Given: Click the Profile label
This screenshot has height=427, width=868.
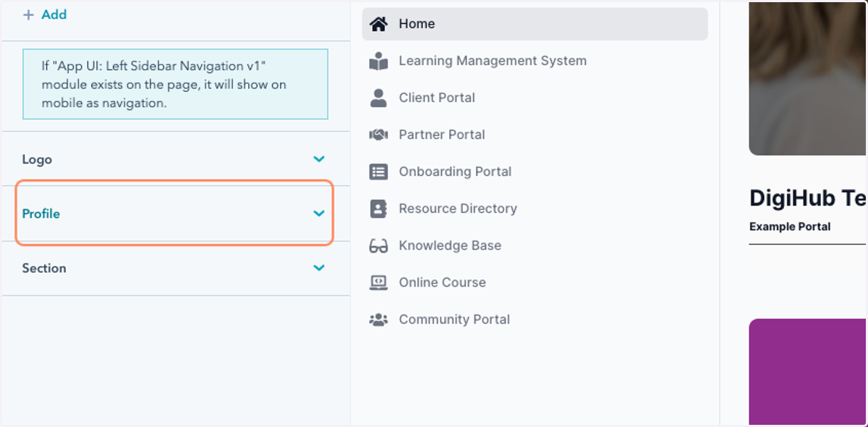Looking at the screenshot, I should tap(41, 213).
